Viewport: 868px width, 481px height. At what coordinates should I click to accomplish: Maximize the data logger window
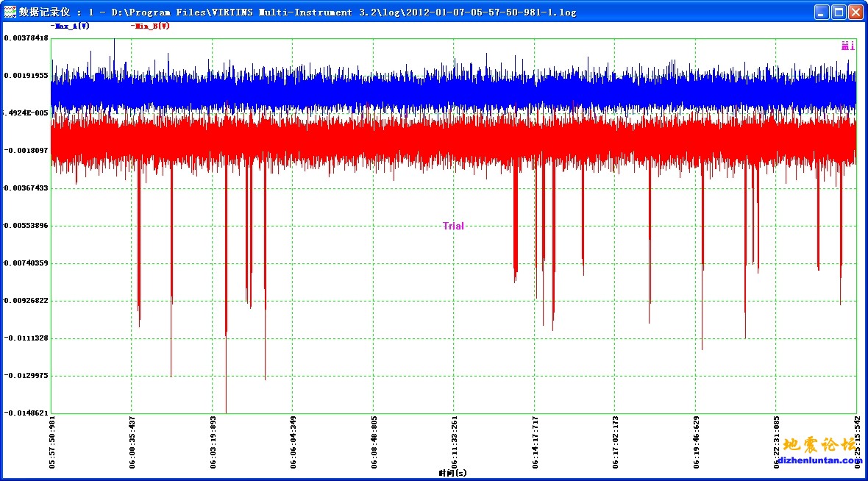[839, 13]
